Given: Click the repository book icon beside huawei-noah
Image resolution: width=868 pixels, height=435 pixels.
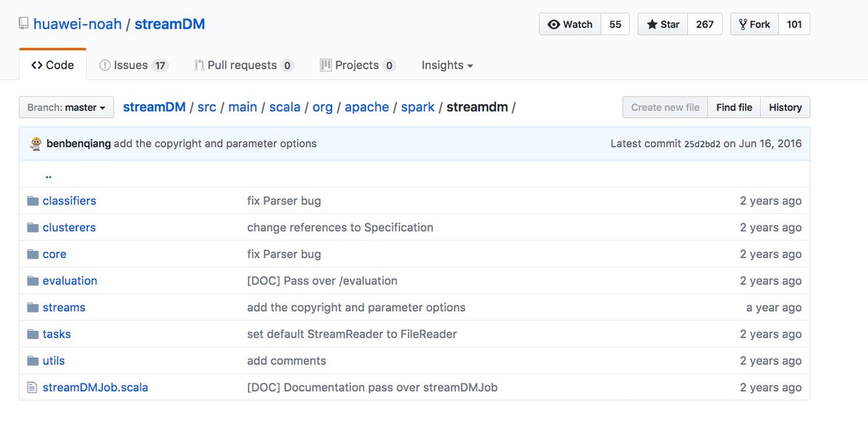Looking at the screenshot, I should click(x=24, y=24).
